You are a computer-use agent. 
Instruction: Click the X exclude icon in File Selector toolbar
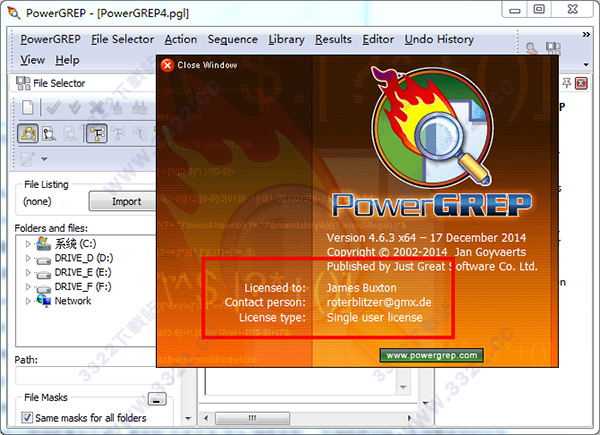tap(96, 108)
